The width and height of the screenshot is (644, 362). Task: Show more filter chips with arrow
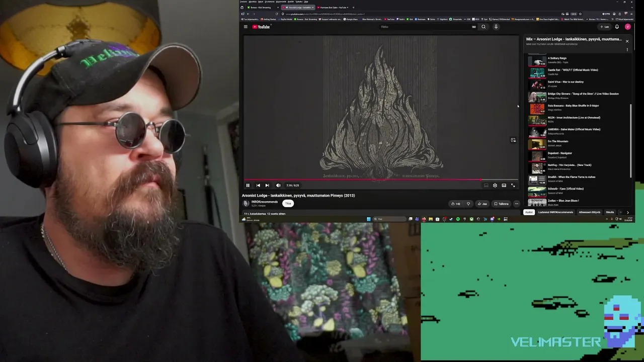click(627, 212)
